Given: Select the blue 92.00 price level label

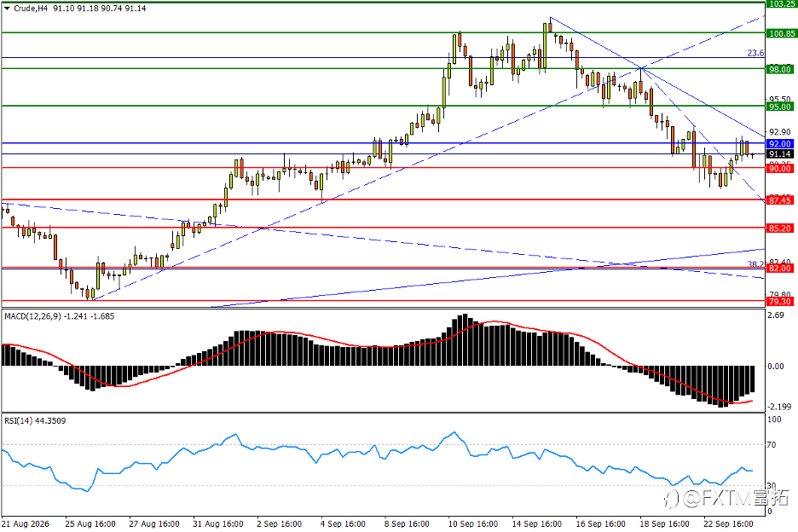Looking at the screenshot, I should click(780, 144).
